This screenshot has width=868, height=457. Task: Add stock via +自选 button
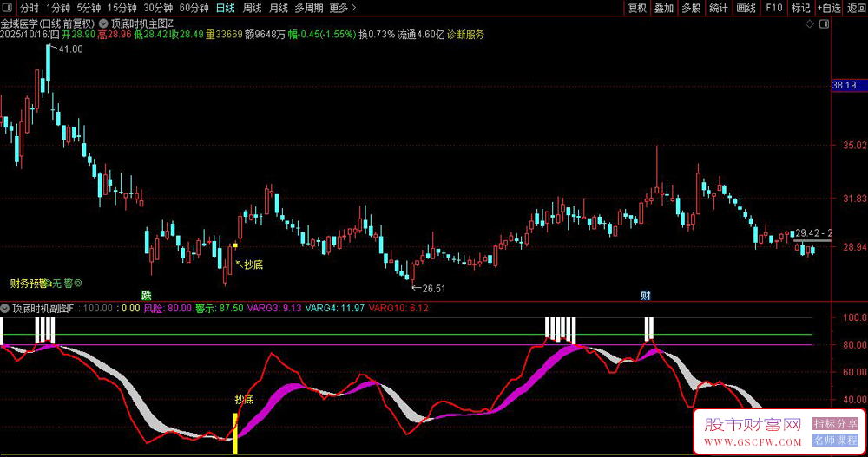click(x=828, y=8)
